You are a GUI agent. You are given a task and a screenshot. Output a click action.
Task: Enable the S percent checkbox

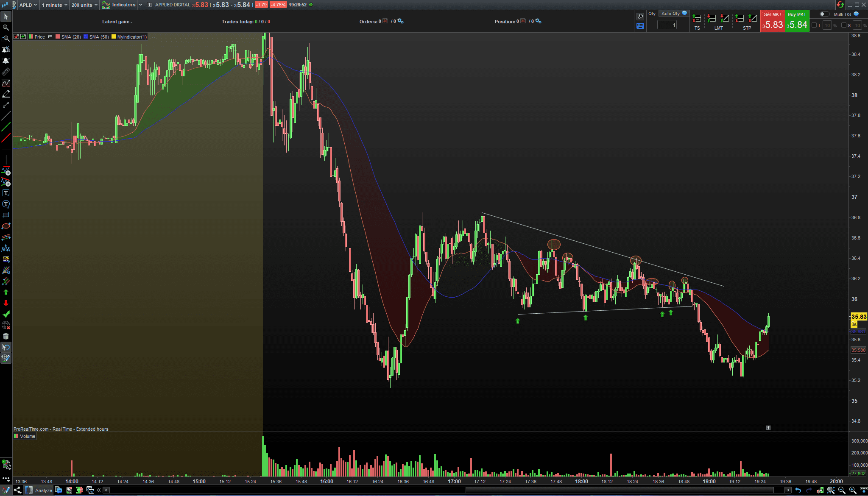tap(844, 25)
